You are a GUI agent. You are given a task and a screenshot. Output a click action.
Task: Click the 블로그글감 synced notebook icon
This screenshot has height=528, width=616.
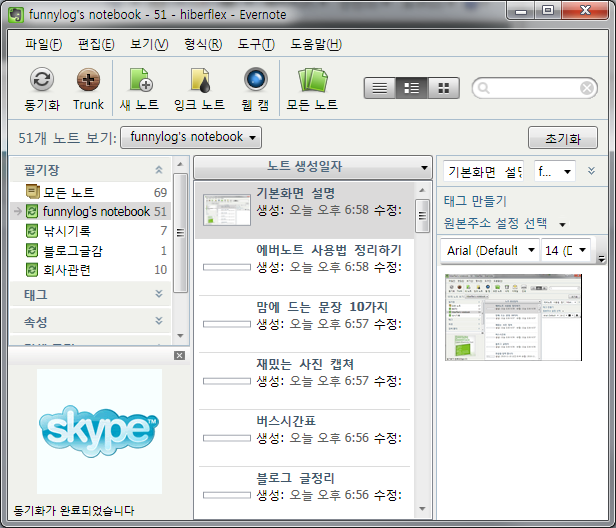(32, 250)
